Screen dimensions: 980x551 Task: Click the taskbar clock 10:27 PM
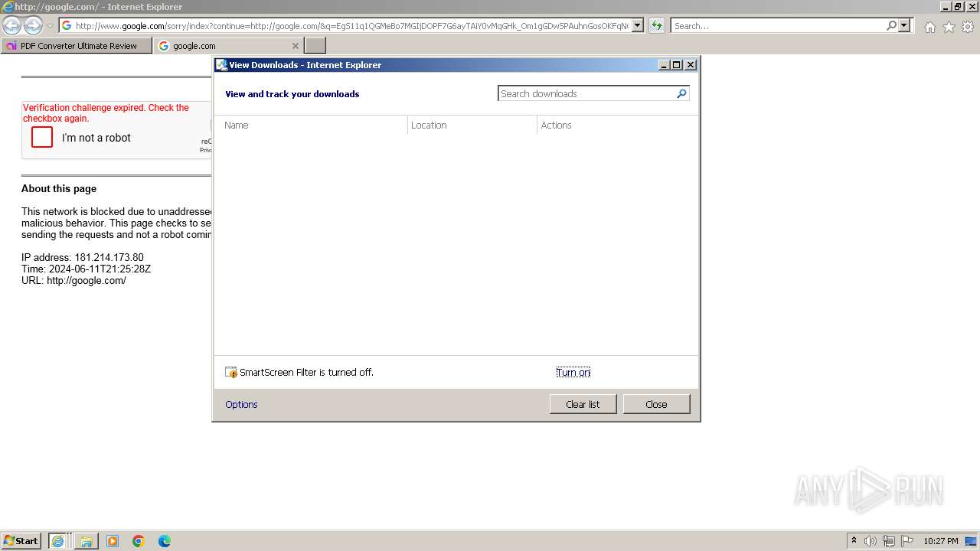coord(941,541)
